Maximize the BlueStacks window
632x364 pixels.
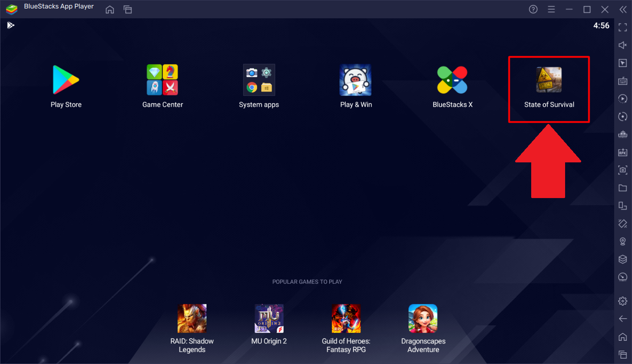click(x=587, y=9)
